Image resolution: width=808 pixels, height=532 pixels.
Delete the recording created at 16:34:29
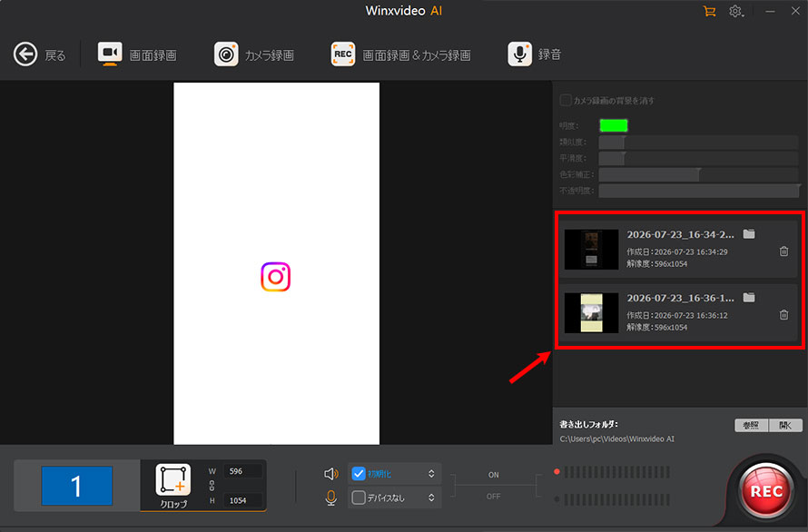[783, 251]
